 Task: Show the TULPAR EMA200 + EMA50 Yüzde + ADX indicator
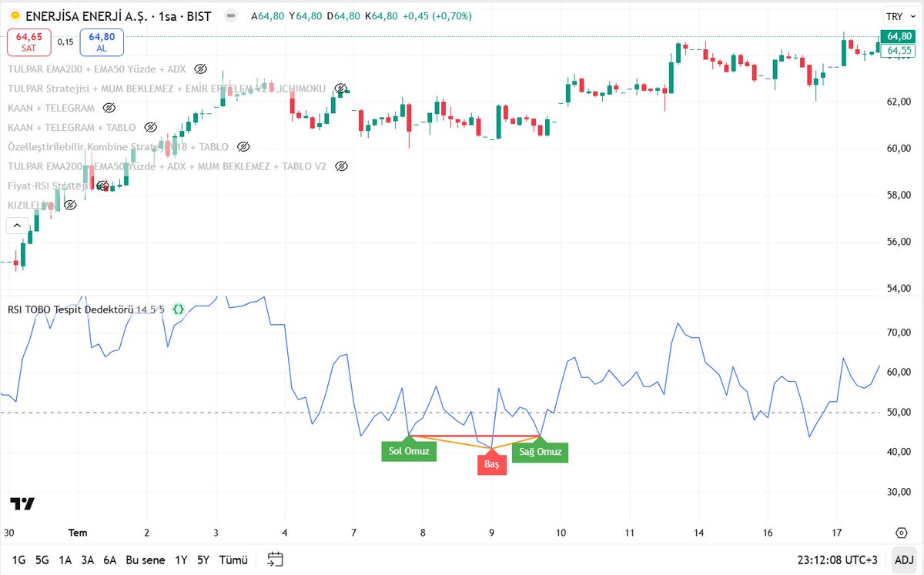[x=201, y=69]
